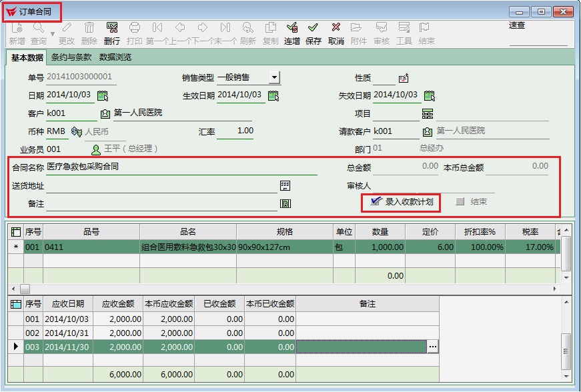Click the currency lookup icon beside RMB
The image size is (581, 392).
76,131
